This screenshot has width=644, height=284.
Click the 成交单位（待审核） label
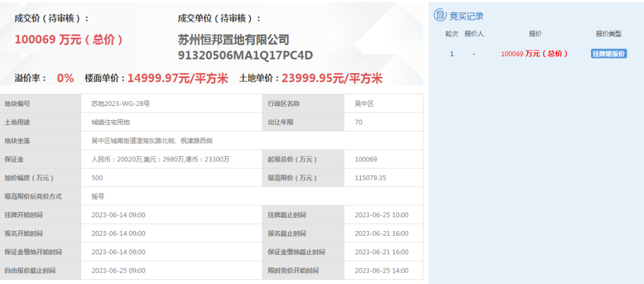(x=219, y=18)
